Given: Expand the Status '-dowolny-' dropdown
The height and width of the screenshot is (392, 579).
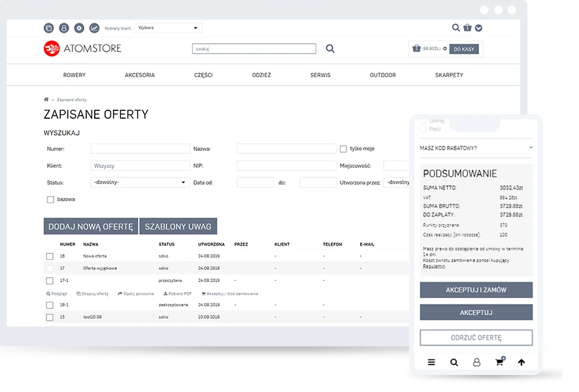Looking at the screenshot, I should pyautogui.click(x=140, y=183).
